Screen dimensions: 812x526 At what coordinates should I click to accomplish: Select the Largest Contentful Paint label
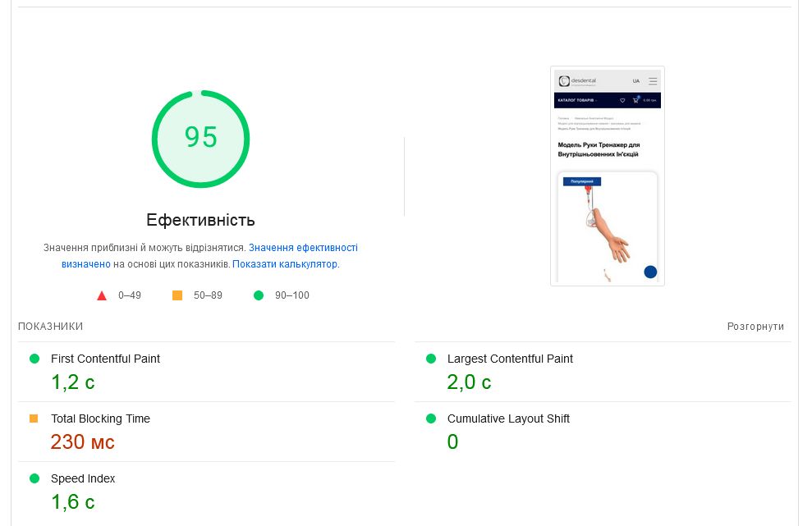(510, 359)
